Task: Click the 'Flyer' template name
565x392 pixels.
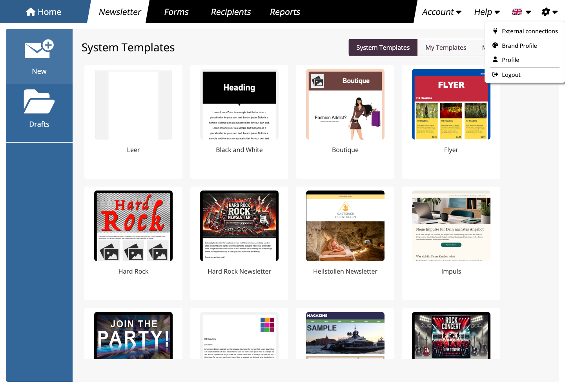Action: (451, 150)
